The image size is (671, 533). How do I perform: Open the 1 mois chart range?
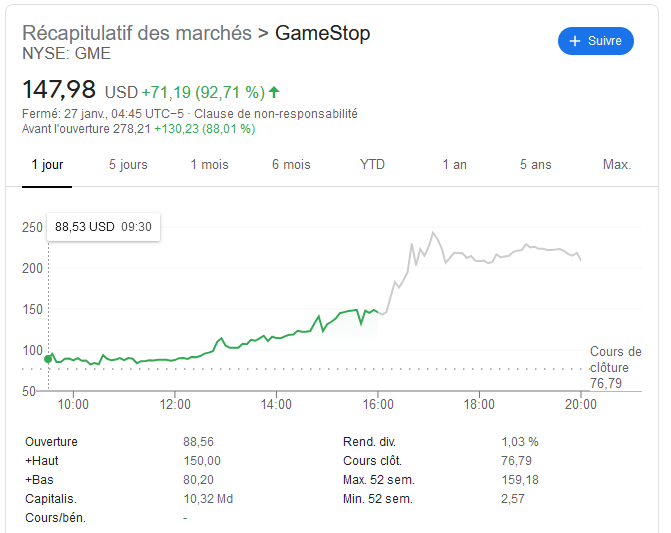209,165
